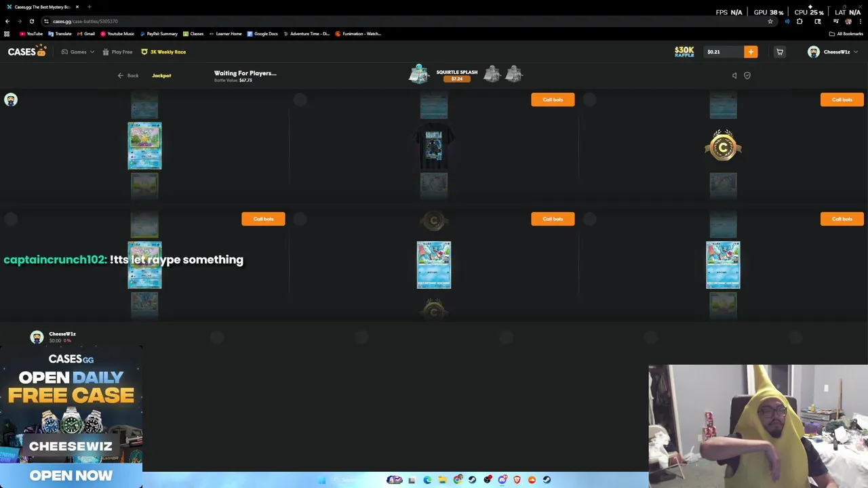Go back using the Back arrow link
Viewport: 868px width, 488px height.
pyautogui.click(x=127, y=76)
